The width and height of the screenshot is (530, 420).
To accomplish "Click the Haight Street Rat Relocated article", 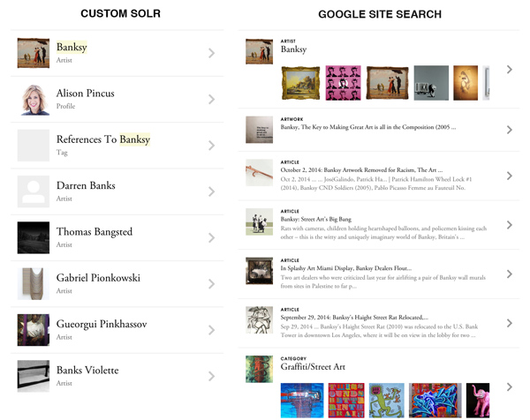I will click(x=379, y=323).
